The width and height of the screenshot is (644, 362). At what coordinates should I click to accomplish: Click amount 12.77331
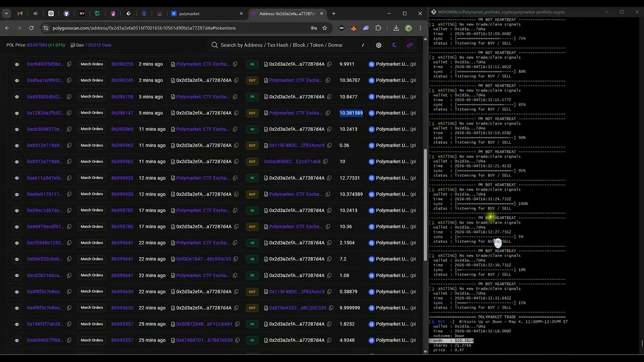pos(350,178)
